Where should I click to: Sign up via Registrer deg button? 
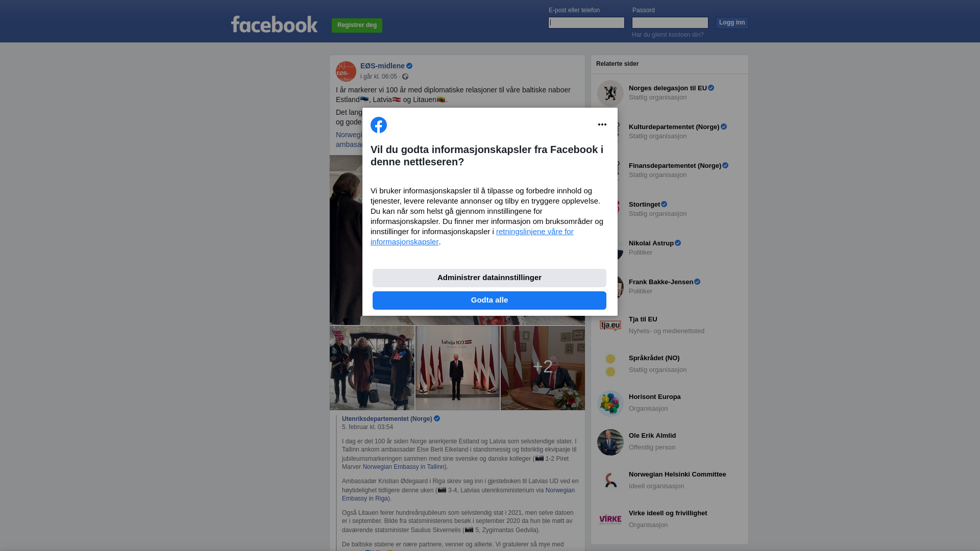coord(357,25)
